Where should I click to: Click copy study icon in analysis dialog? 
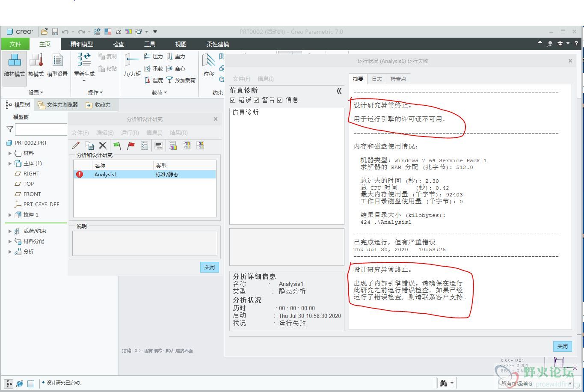tap(89, 146)
